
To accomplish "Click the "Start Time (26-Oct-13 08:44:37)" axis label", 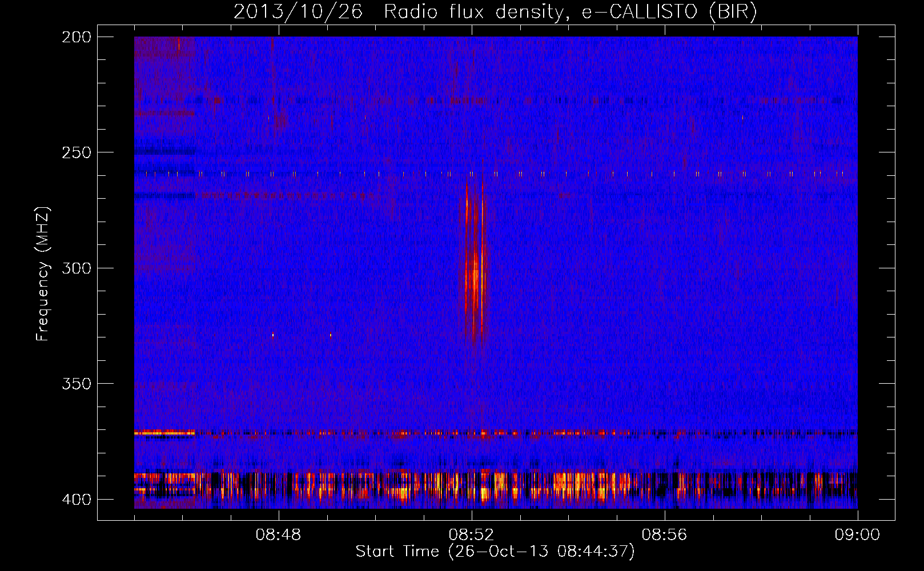I will [495, 551].
